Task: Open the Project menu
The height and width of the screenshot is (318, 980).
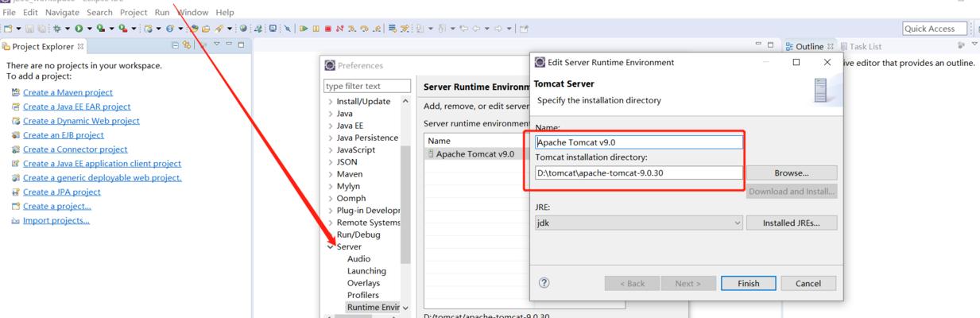Action: point(134,12)
